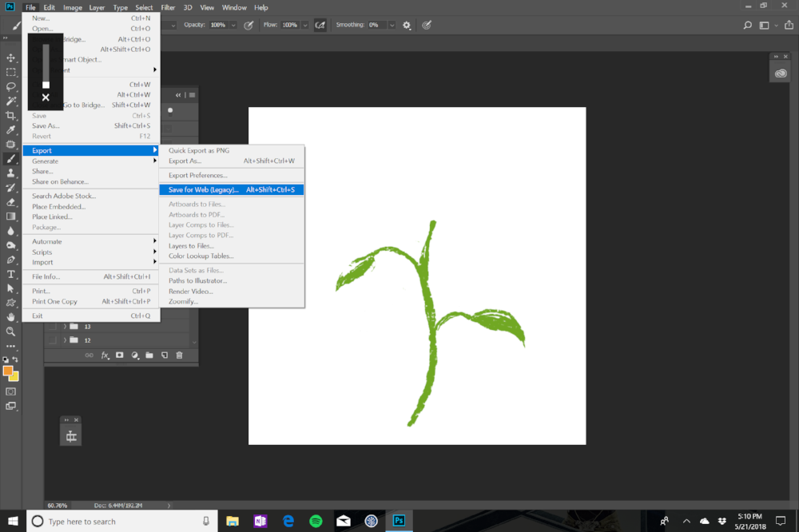Toggle pressure for opacity button
The width and height of the screenshot is (799, 532).
click(248, 25)
